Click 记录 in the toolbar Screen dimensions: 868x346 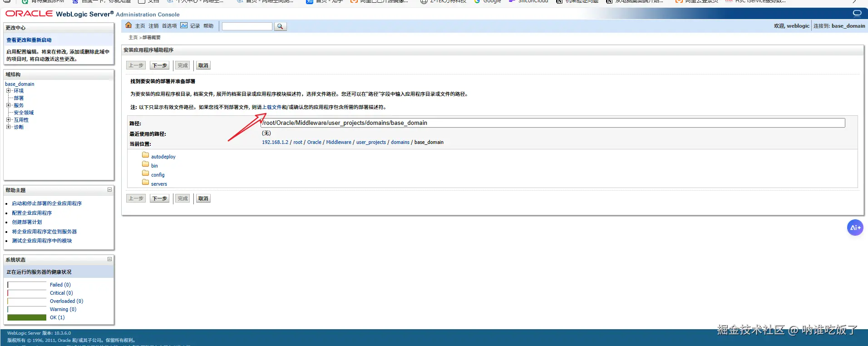[x=195, y=26]
